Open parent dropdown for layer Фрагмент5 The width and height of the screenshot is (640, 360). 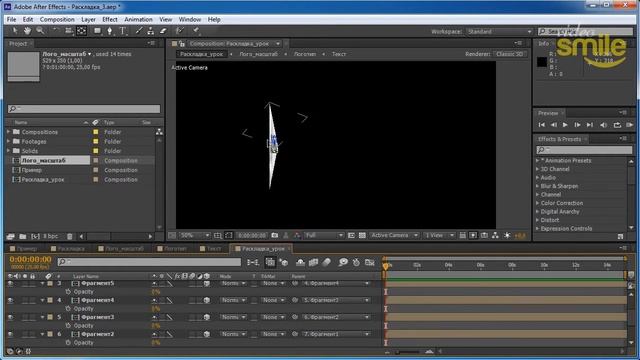coord(336,283)
